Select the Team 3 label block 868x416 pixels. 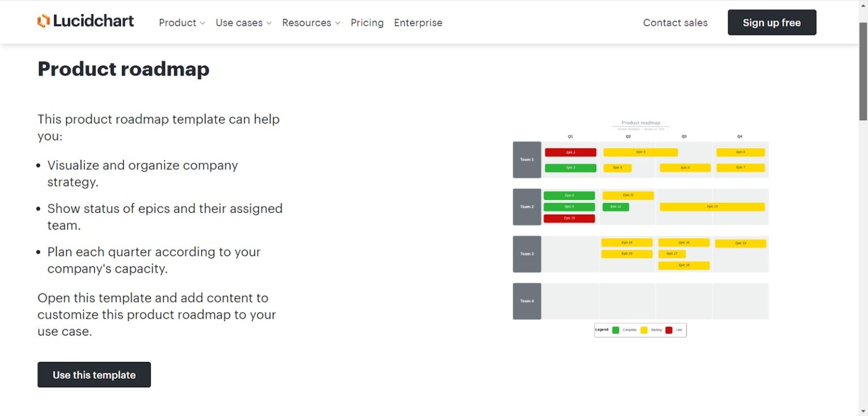coord(527,254)
